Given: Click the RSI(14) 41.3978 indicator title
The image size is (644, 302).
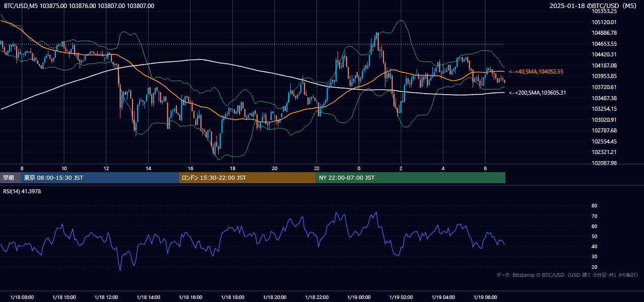Looking at the screenshot, I should [22, 191].
